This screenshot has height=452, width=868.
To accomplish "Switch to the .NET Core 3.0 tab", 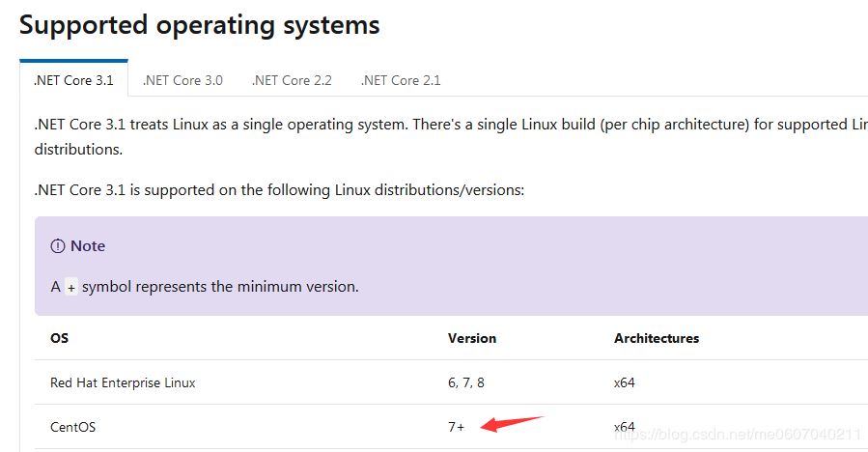I will [x=182, y=80].
